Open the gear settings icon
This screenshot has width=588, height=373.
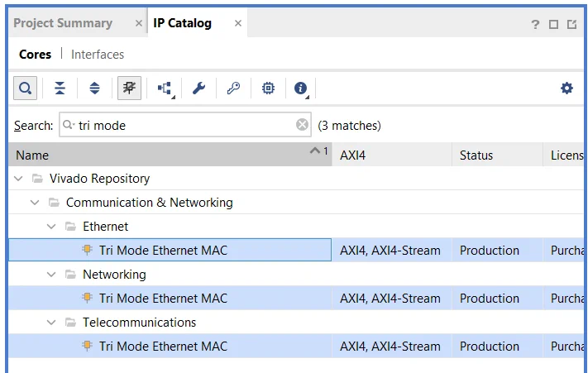pos(566,88)
